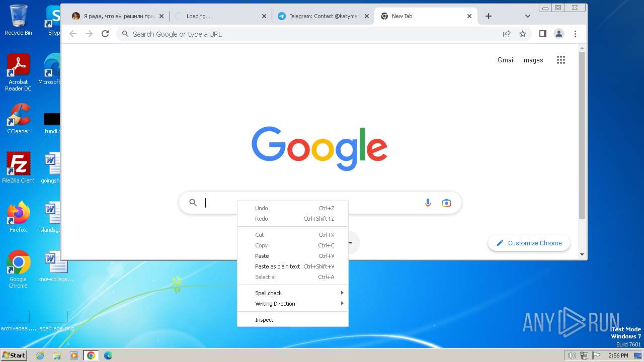Screen dimensions: 644x362
Task: Open the Acrobat Reader DC desktop icon
Action: tap(18, 72)
